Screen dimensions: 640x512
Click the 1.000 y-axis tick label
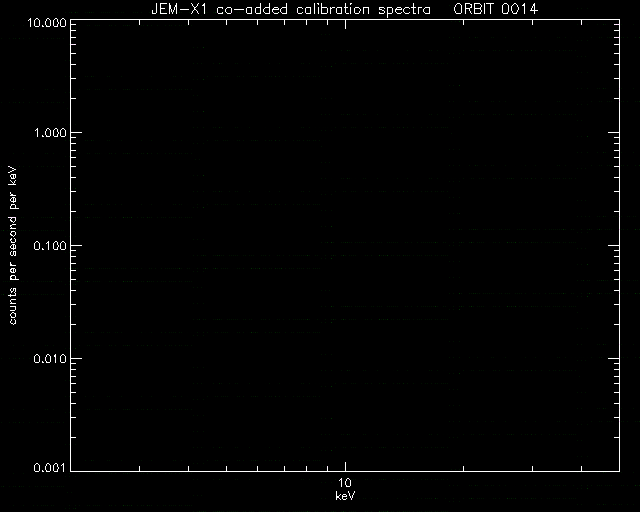pos(50,133)
